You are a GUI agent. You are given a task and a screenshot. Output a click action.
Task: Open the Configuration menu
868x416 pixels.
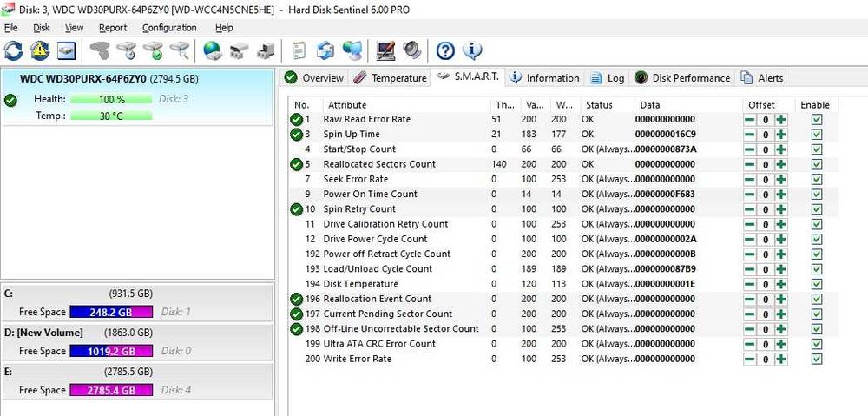point(169,28)
